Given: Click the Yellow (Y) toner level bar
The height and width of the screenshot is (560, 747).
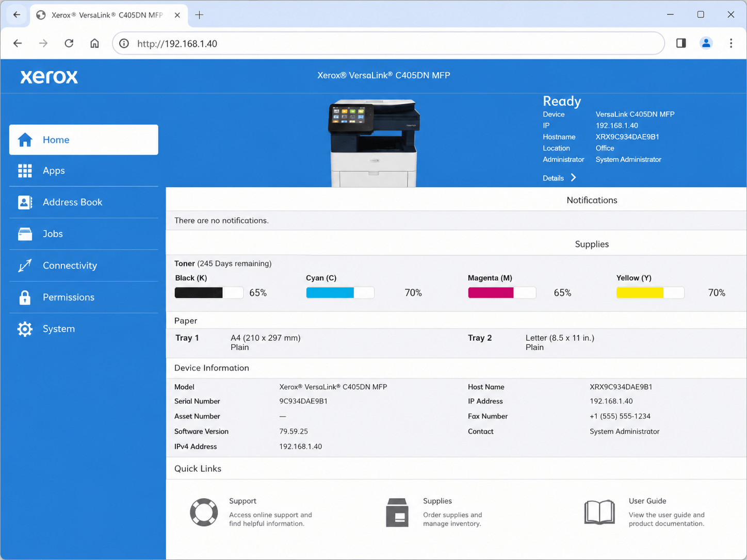Looking at the screenshot, I should tap(651, 293).
